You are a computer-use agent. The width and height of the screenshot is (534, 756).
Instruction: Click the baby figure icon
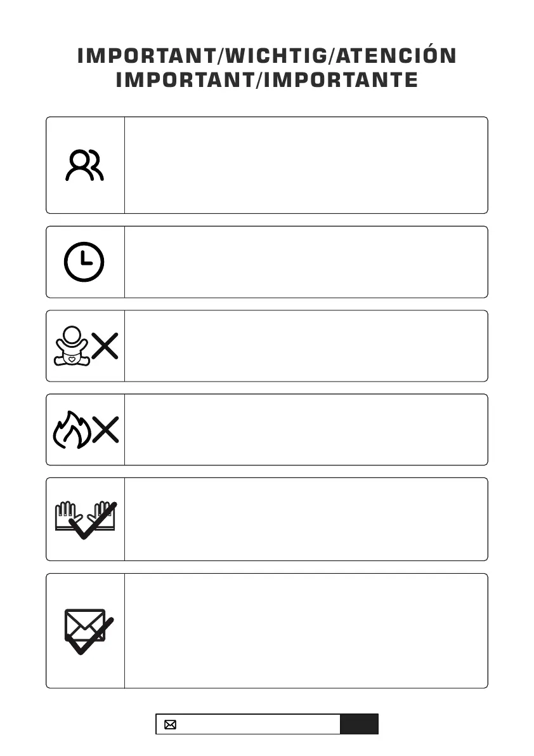pos(71,346)
